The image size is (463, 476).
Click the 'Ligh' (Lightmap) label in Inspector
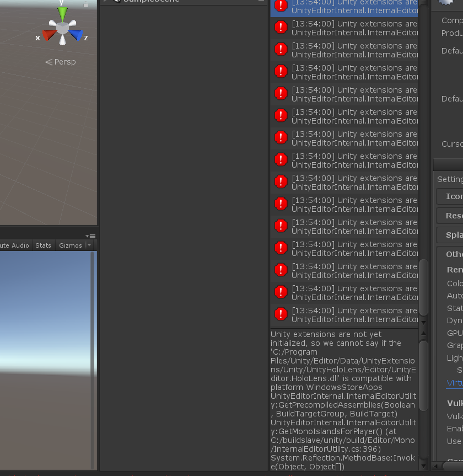[x=455, y=358]
